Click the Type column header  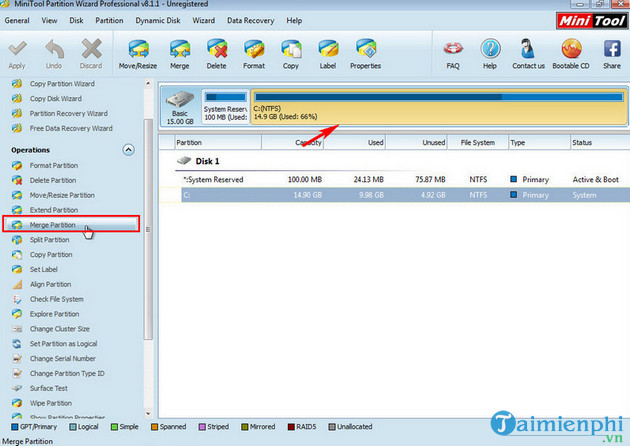pyautogui.click(x=539, y=143)
